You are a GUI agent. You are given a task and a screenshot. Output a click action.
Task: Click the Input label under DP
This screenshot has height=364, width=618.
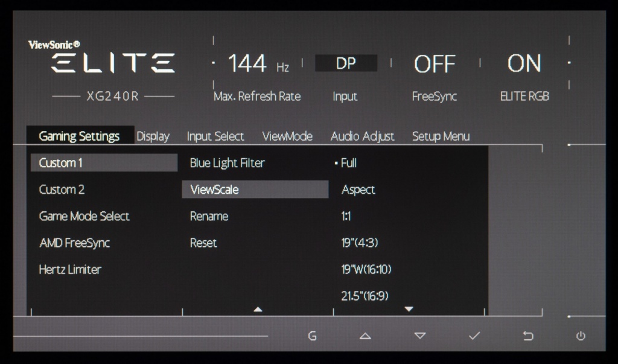pos(345,97)
